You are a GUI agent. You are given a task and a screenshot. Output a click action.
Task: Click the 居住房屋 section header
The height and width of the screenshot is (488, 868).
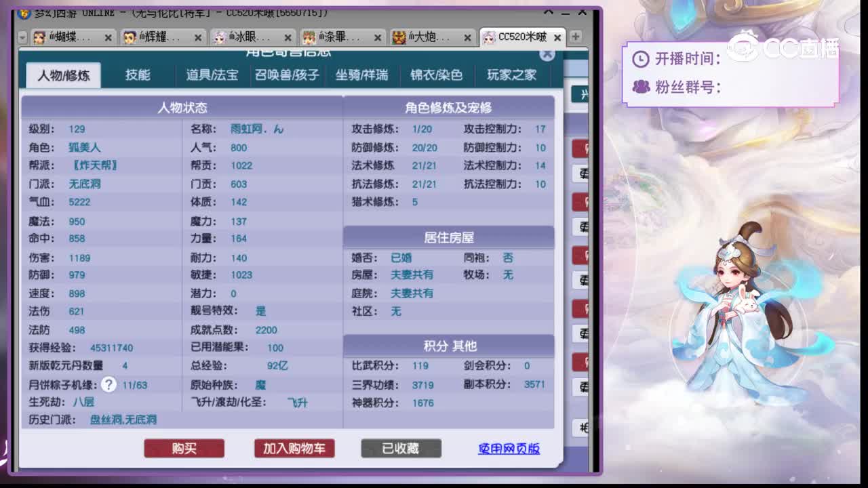(x=448, y=238)
